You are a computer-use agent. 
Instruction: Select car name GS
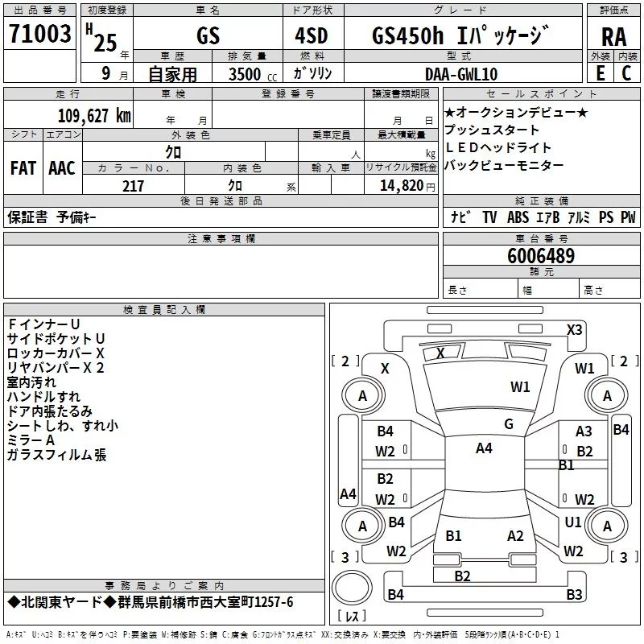click(x=208, y=35)
